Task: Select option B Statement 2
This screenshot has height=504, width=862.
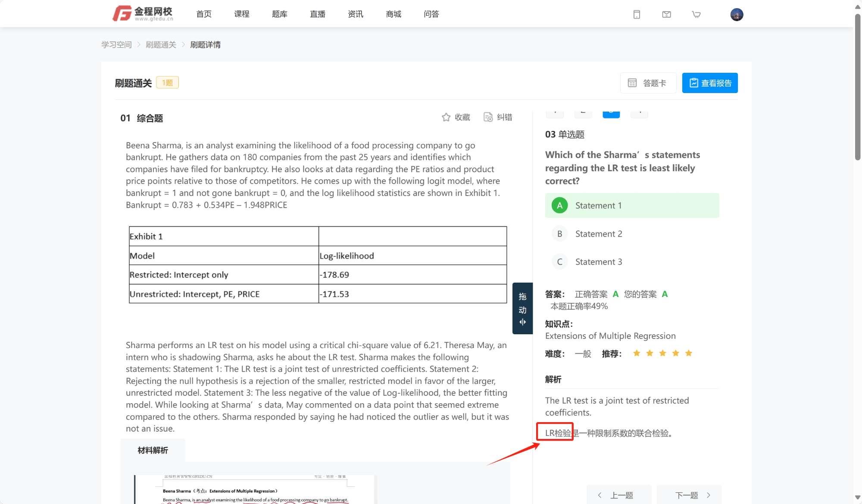Action: pos(598,234)
